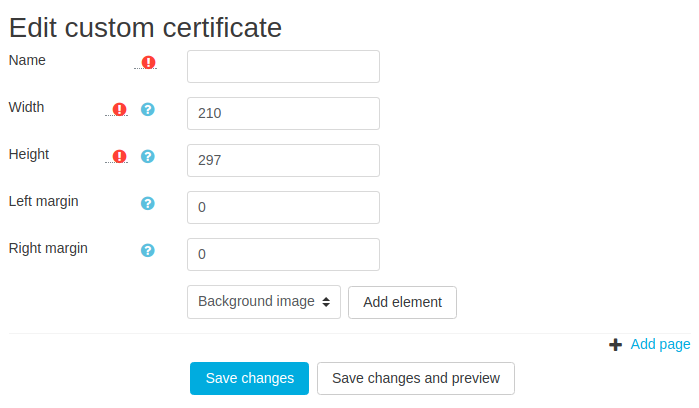Click the red required icon for Height
699x408 pixels.
pyautogui.click(x=120, y=156)
